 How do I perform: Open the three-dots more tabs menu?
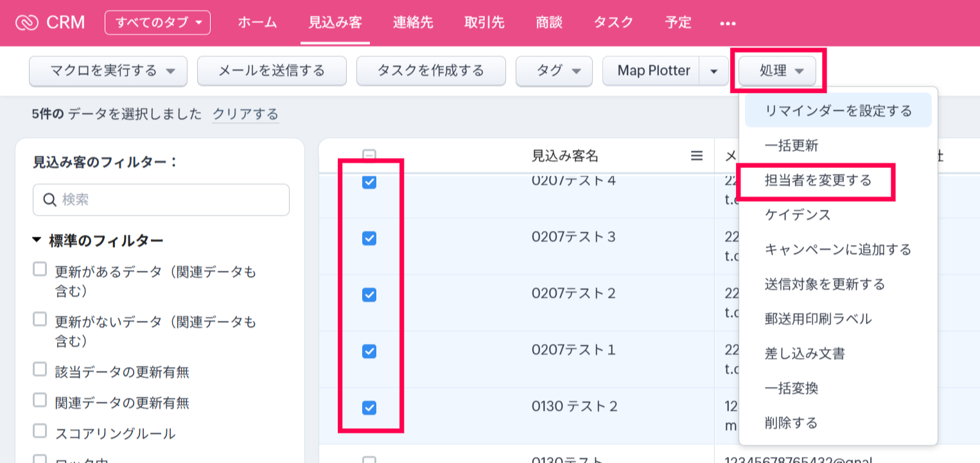(x=727, y=23)
